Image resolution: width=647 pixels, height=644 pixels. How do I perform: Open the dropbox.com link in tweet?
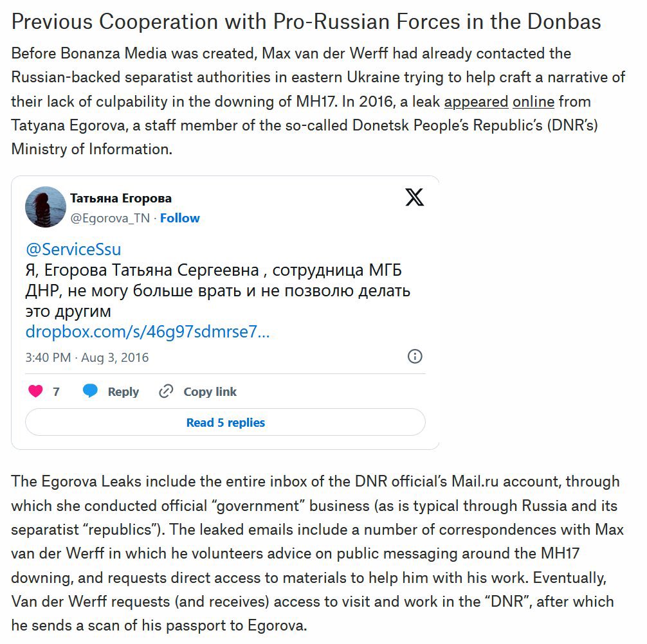[147, 332]
